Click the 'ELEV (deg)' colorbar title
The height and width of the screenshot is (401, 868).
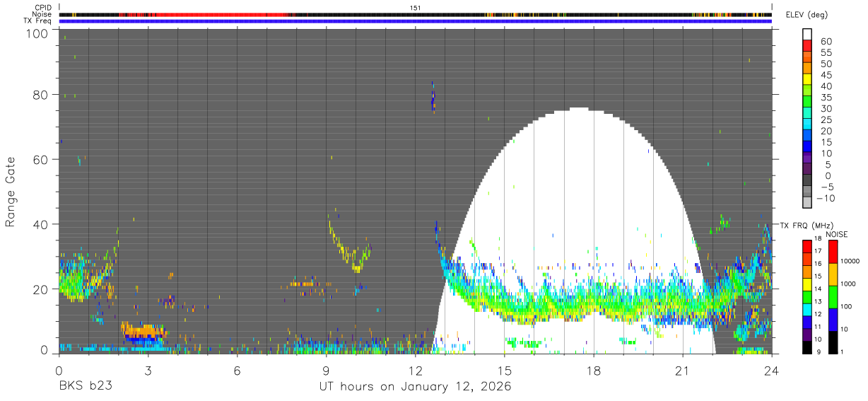tap(807, 14)
